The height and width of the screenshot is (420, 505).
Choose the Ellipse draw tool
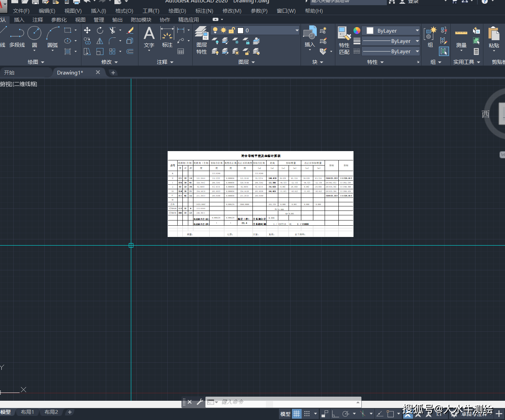click(68, 41)
